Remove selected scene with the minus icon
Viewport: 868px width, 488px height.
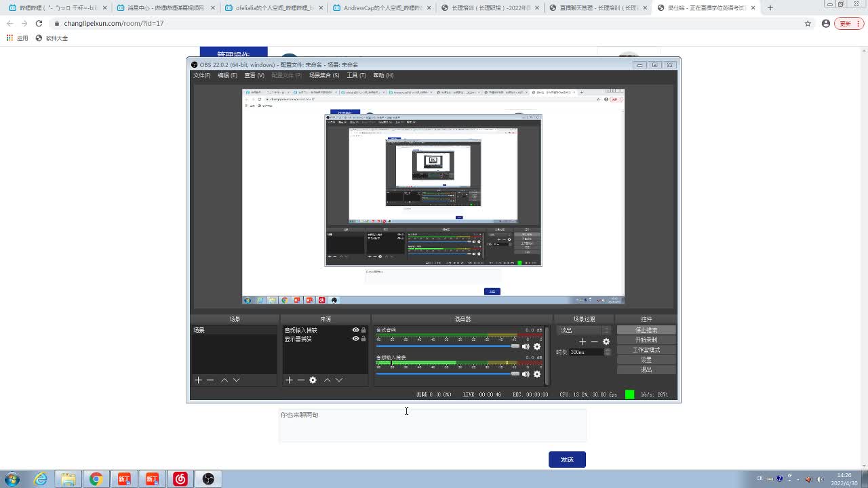click(x=210, y=380)
